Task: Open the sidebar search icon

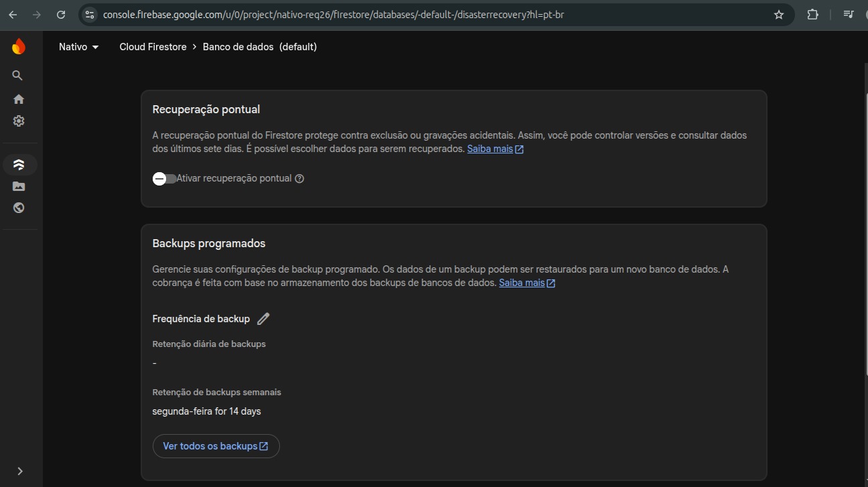Action: coord(18,76)
